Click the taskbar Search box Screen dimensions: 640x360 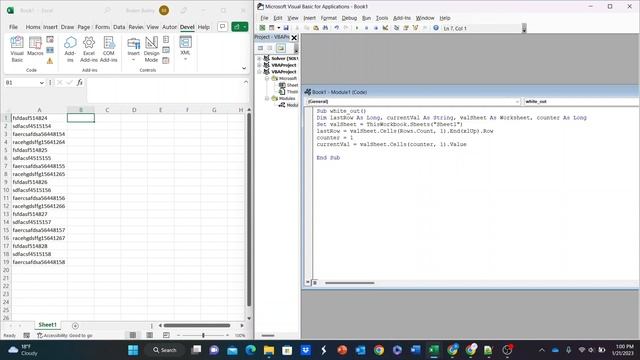[x=165, y=350]
